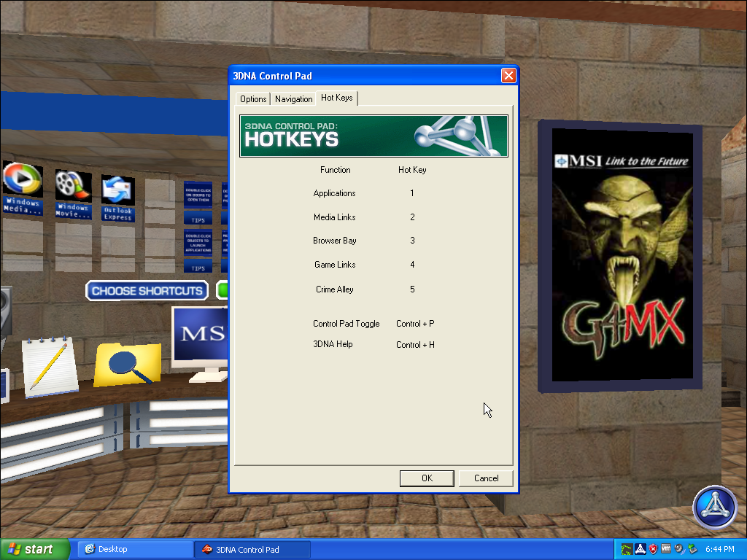Open the Navigation tab
Screen dimensions: 747x560
(x=293, y=99)
